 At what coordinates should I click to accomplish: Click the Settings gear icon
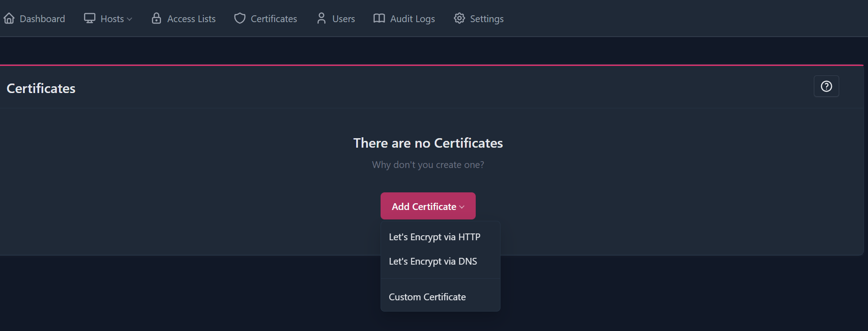pos(459,19)
